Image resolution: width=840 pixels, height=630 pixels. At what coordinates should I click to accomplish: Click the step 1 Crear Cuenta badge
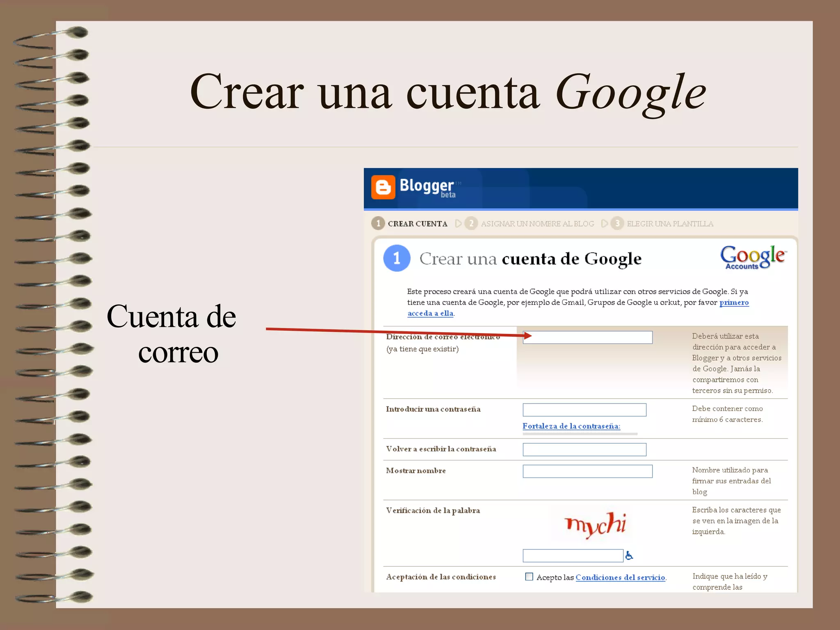[378, 224]
